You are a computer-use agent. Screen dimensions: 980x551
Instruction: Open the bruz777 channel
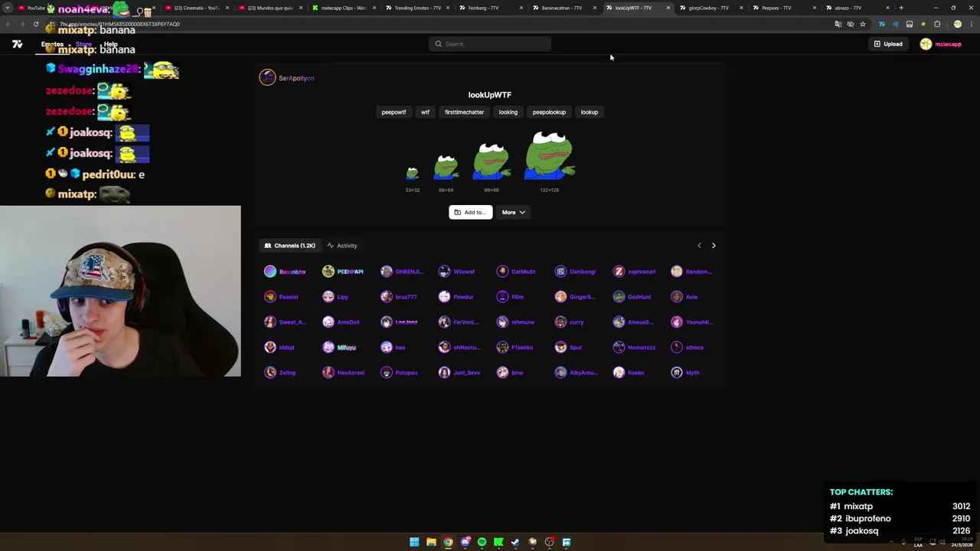coord(399,297)
